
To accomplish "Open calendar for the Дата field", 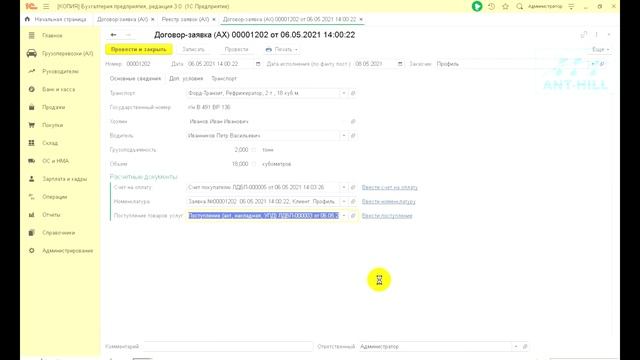I will (258, 64).
